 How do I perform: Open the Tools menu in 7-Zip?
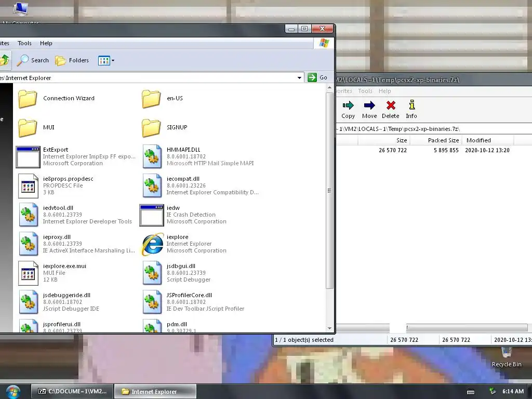pyautogui.click(x=365, y=91)
